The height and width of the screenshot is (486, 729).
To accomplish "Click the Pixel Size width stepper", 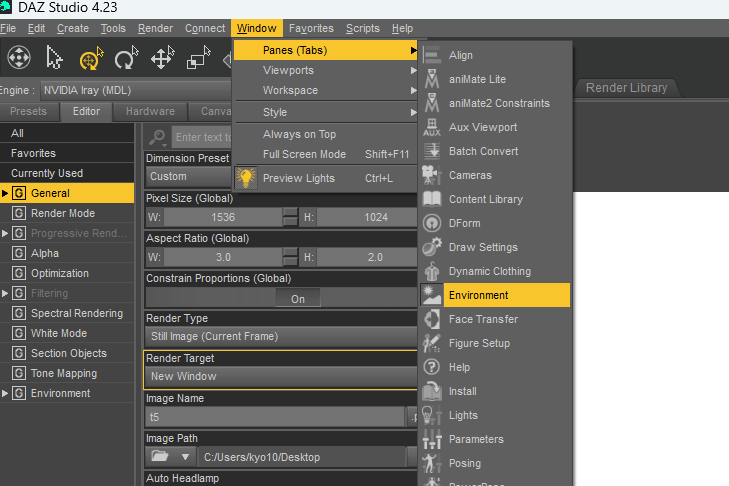I will click(291, 217).
